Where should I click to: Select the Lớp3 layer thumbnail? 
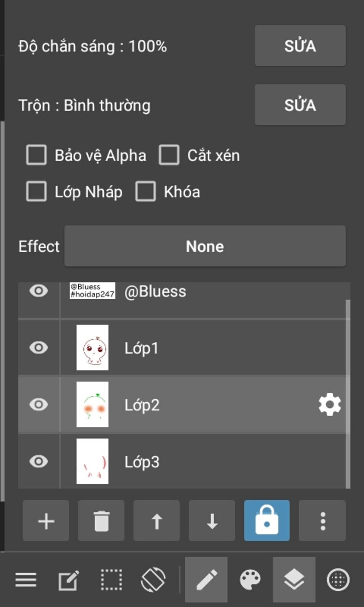92,461
